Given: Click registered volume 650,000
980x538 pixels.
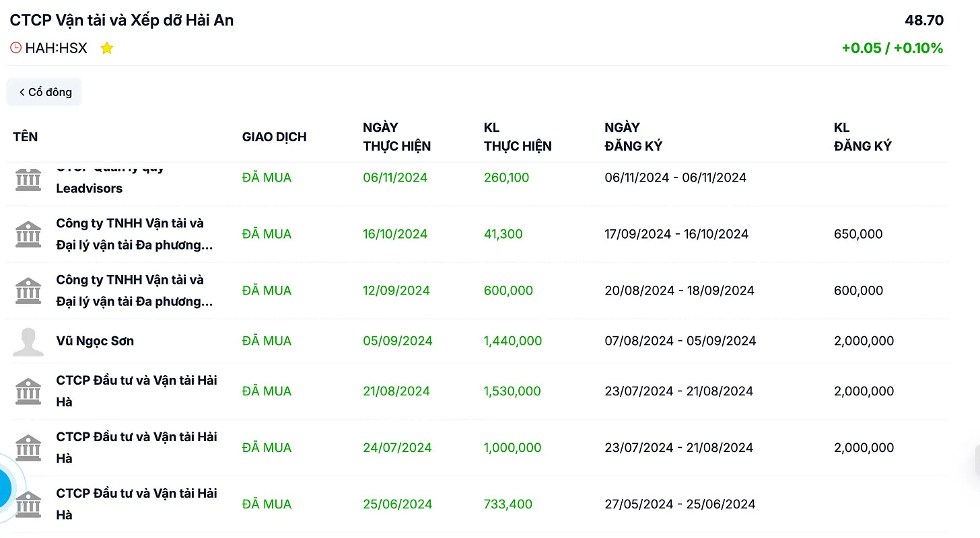Looking at the screenshot, I should pos(858,234).
